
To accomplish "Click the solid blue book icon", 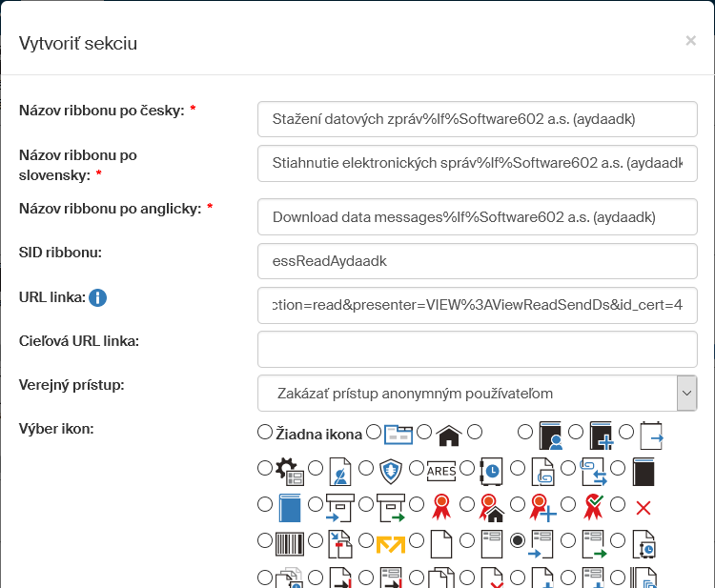I will (x=289, y=507).
